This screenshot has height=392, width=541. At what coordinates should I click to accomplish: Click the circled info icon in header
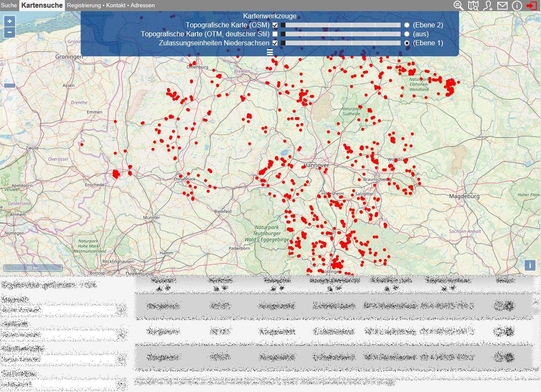(517, 6)
